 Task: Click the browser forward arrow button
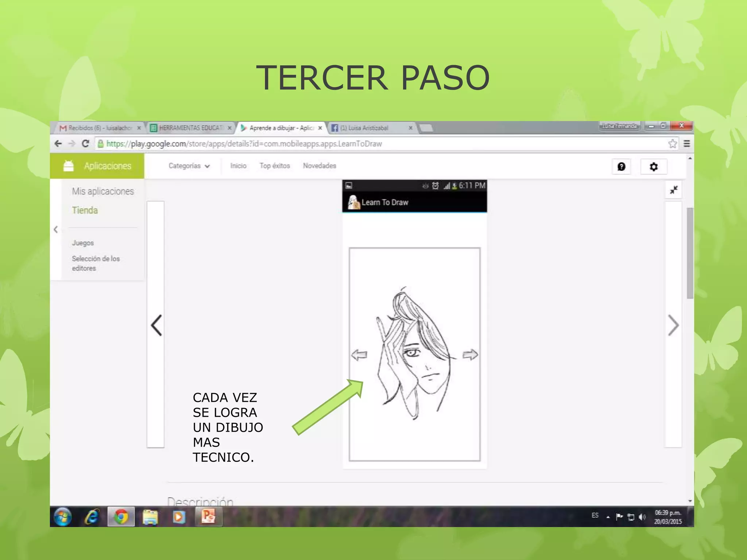point(72,144)
